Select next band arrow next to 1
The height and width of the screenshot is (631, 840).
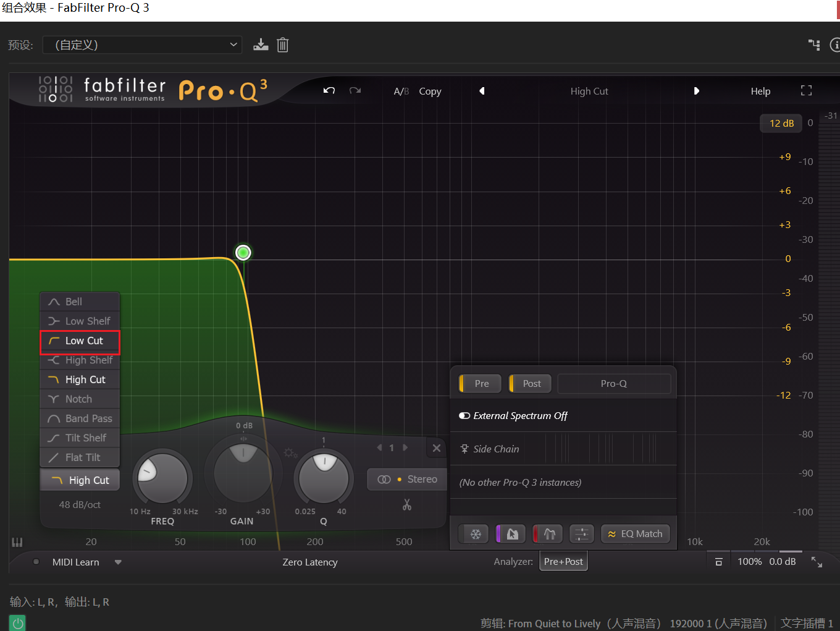(405, 447)
